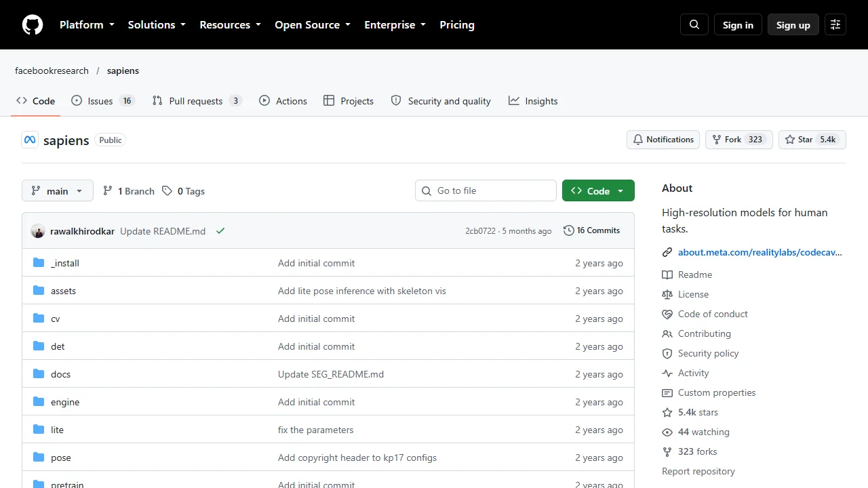Open the det folder icon
868x488 pixels.
(x=39, y=346)
